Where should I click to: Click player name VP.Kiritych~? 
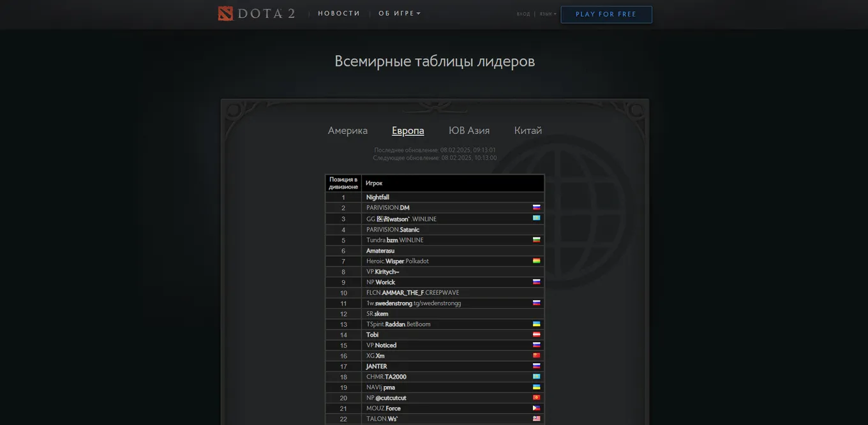tap(383, 272)
